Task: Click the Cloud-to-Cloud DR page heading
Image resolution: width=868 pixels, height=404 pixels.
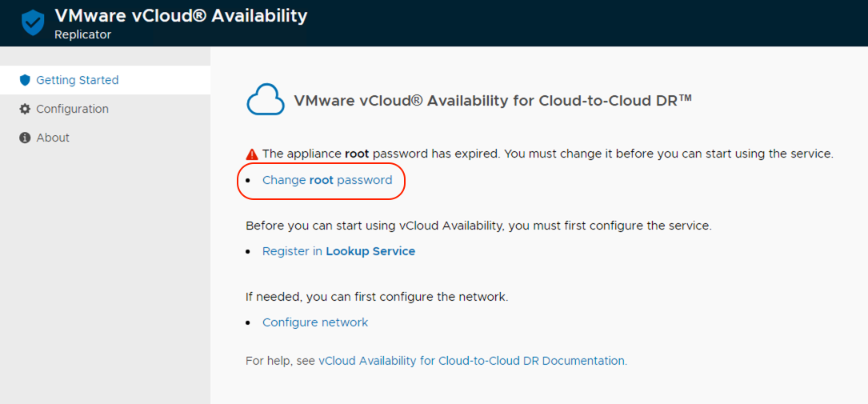Action: (493, 101)
